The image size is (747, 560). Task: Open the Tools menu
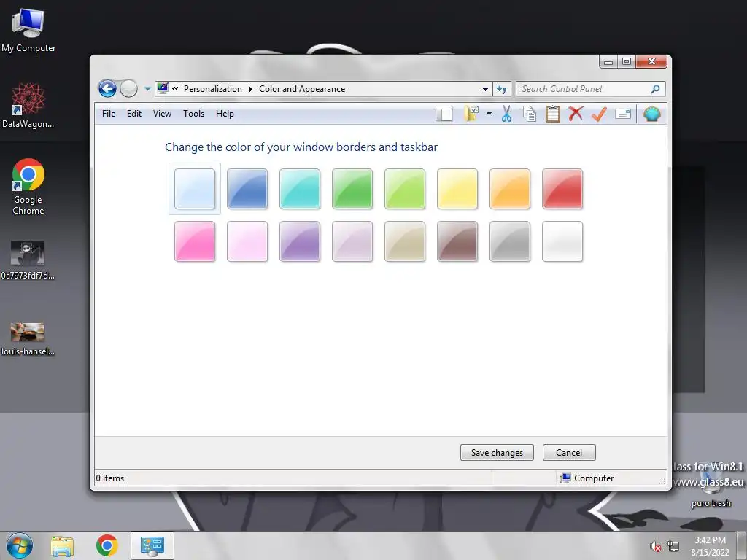[193, 114]
